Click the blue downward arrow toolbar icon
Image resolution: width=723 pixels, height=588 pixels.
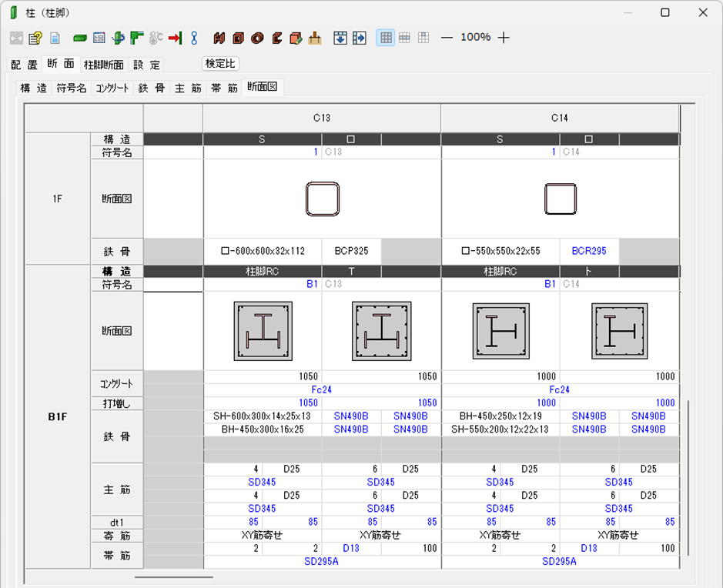pyautogui.click(x=340, y=38)
